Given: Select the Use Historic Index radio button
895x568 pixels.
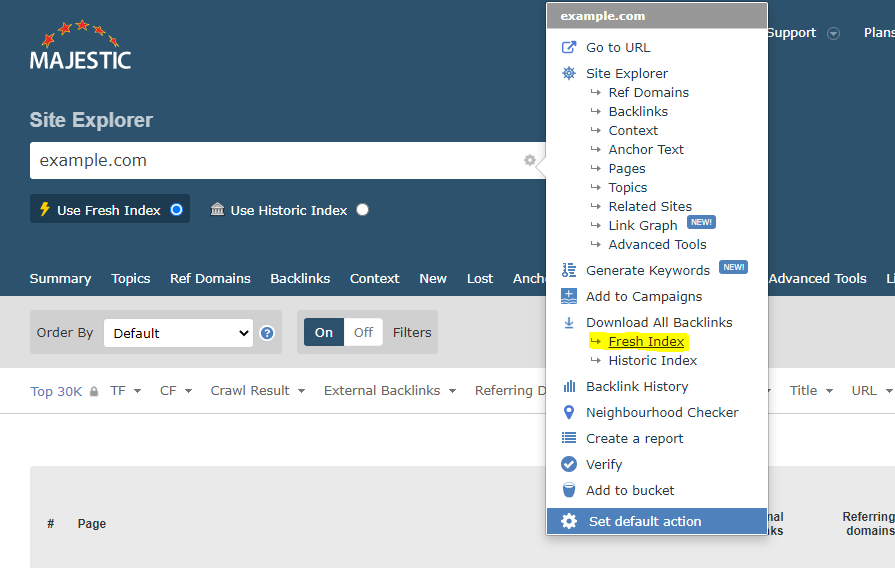Looking at the screenshot, I should tap(362, 210).
